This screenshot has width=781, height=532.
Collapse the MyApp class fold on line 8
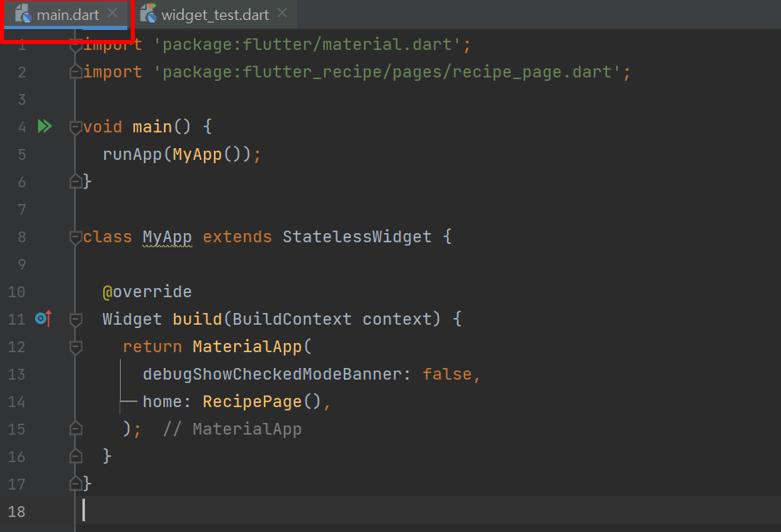click(x=76, y=237)
